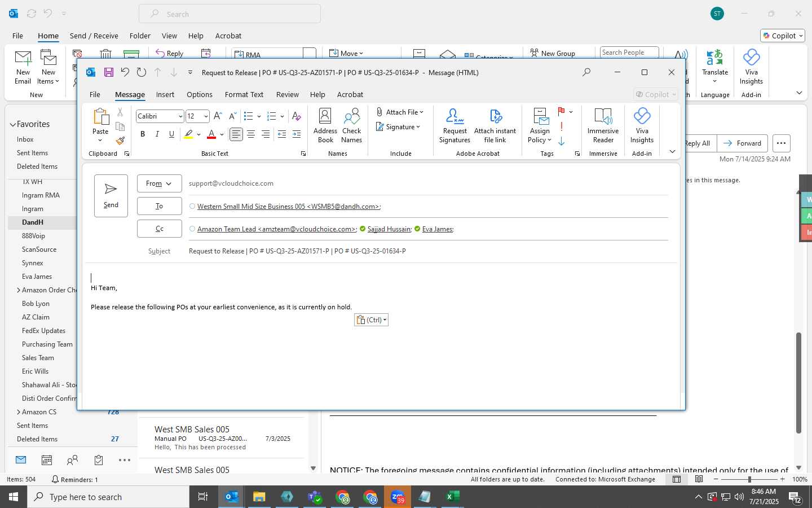Open People view in navigation bar
This screenshot has width=812, height=508.
(x=72, y=460)
